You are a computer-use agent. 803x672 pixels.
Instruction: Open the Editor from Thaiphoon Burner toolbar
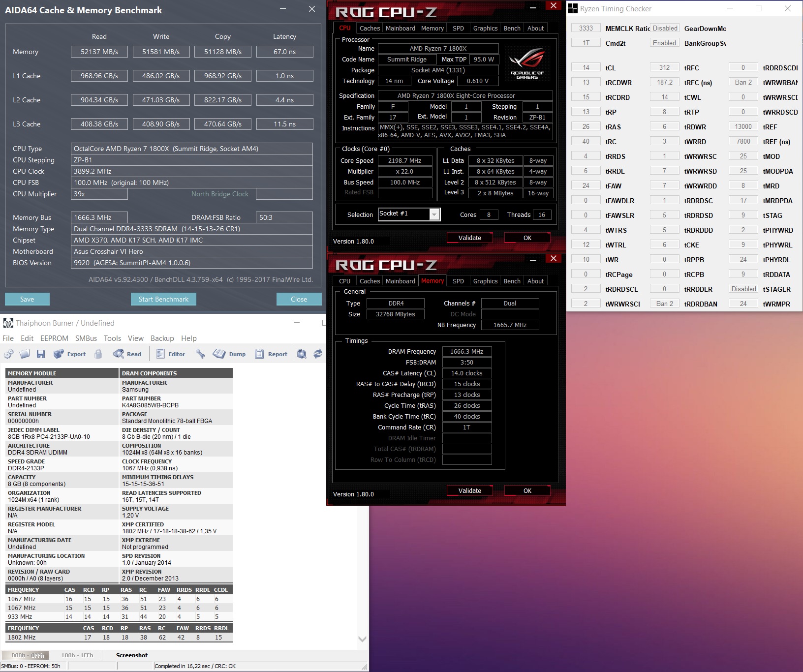coord(171,354)
